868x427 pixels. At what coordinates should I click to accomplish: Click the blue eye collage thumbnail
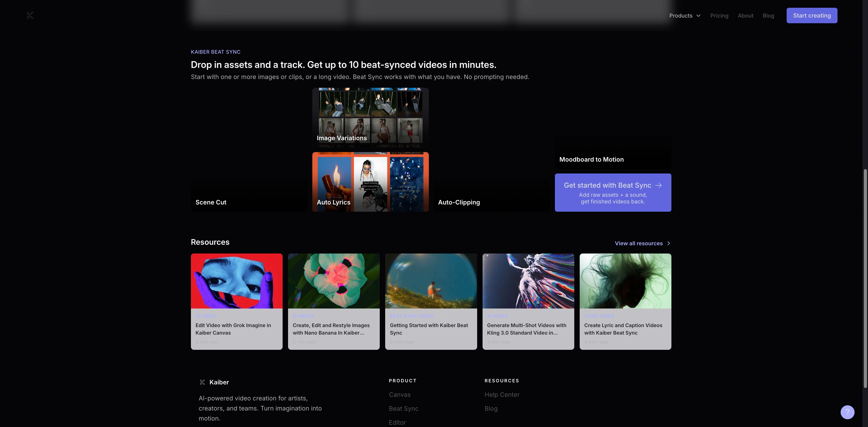[x=237, y=281]
